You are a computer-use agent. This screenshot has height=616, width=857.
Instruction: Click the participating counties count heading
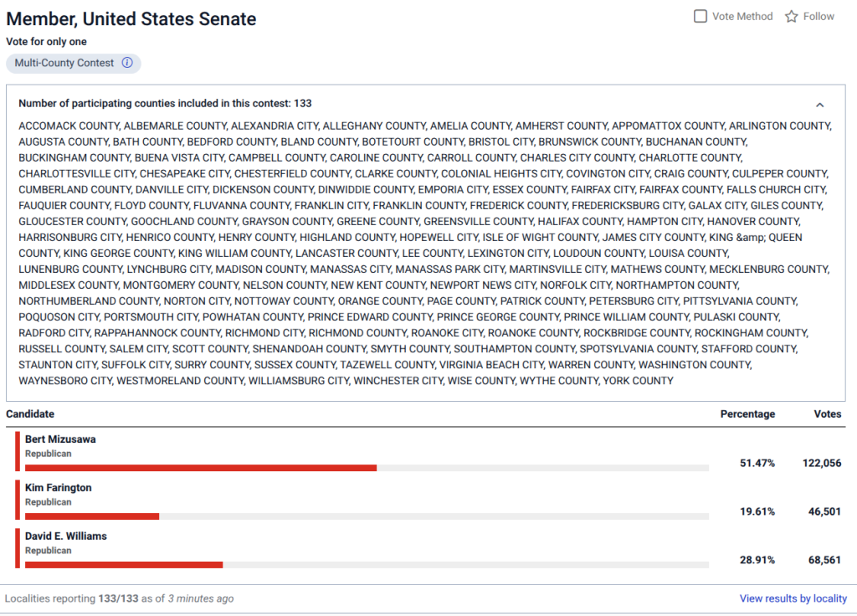click(165, 104)
